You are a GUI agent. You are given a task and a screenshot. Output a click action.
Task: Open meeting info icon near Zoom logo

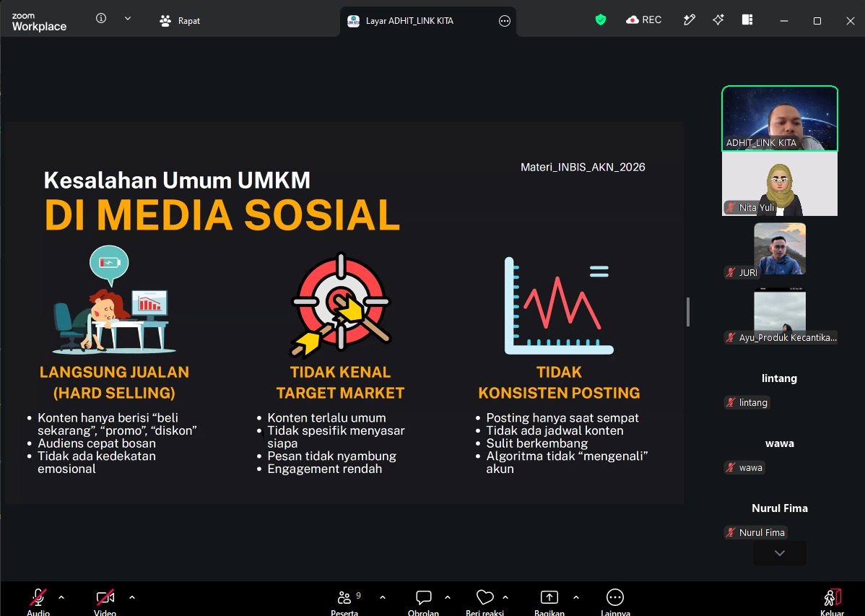tap(101, 18)
